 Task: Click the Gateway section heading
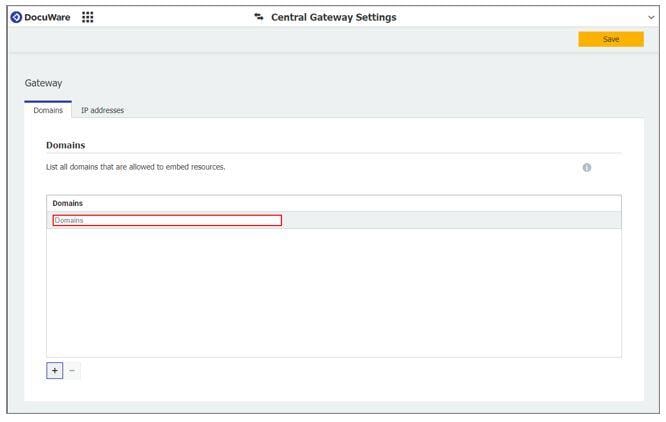coord(43,83)
